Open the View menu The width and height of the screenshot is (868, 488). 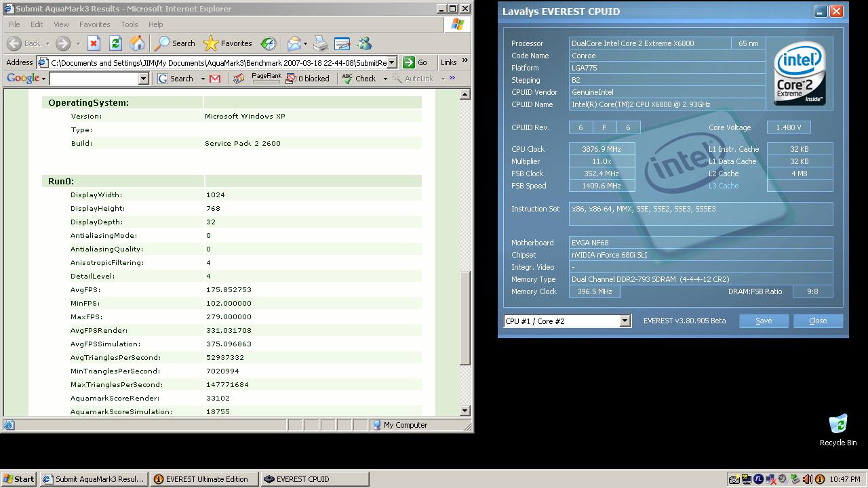click(x=61, y=24)
